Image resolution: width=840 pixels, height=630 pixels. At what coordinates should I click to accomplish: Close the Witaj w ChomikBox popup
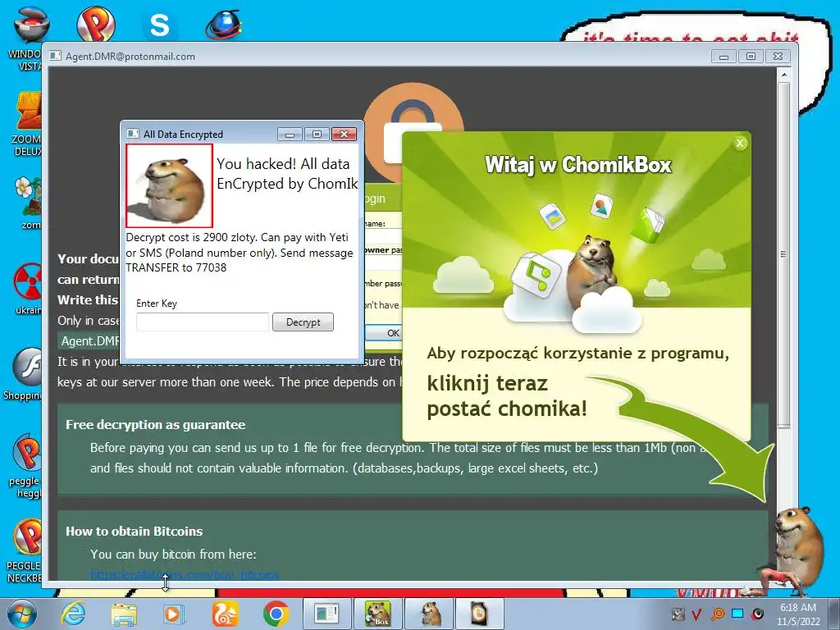click(x=740, y=143)
